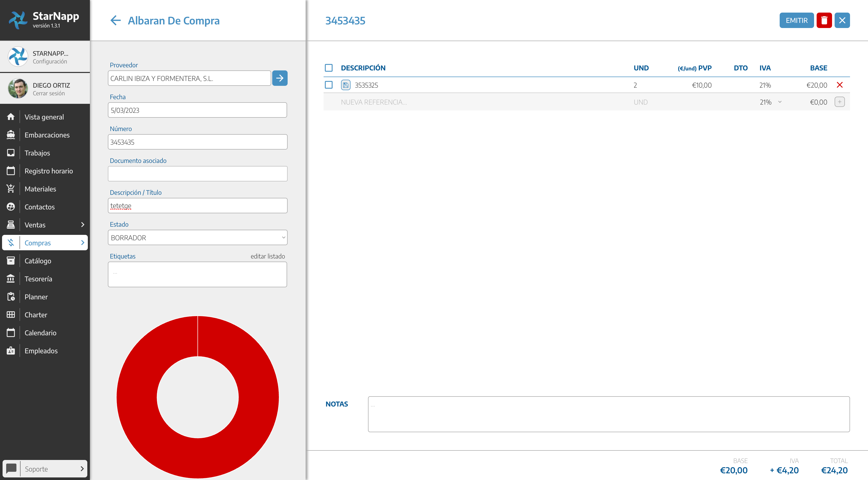The height and width of the screenshot is (480, 868).
Task: Remove line 3535325 with the red X
Action: pos(839,85)
